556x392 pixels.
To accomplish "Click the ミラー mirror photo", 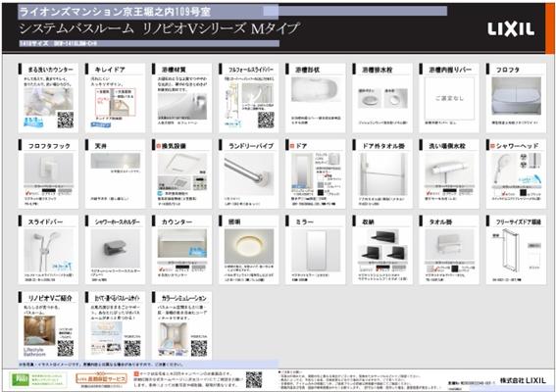I will tap(316, 250).
